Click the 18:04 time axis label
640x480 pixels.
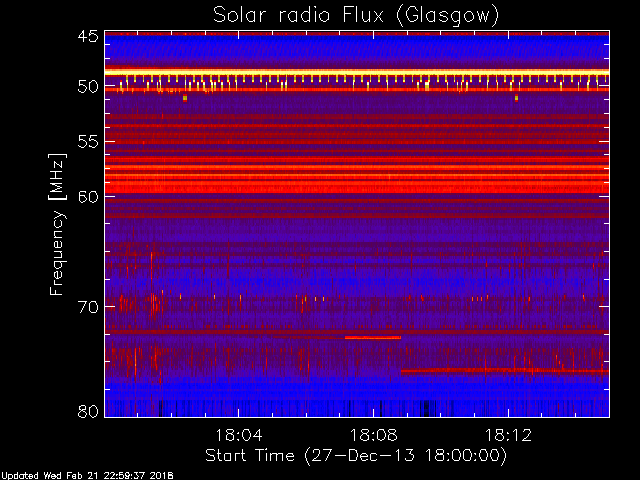click(x=238, y=435)
